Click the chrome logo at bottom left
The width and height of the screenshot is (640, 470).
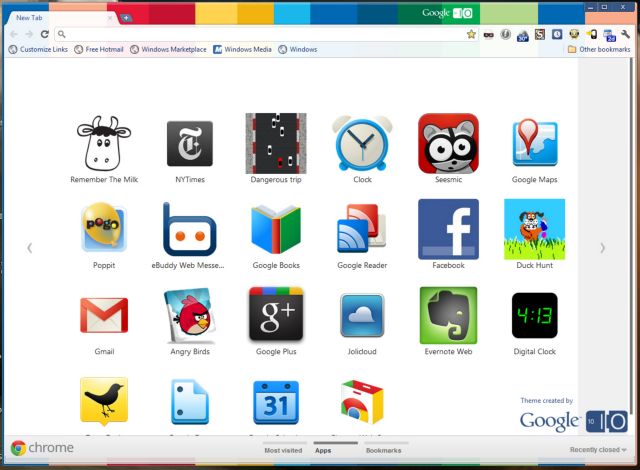[42, 448]
